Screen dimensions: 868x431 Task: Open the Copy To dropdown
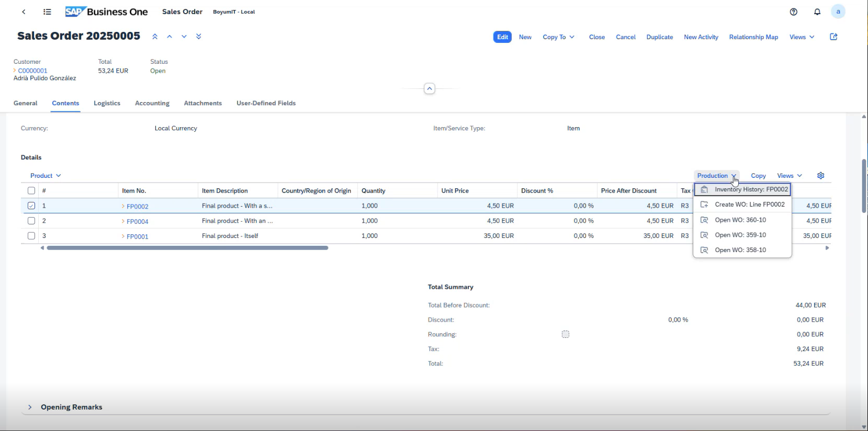(559, 37)
